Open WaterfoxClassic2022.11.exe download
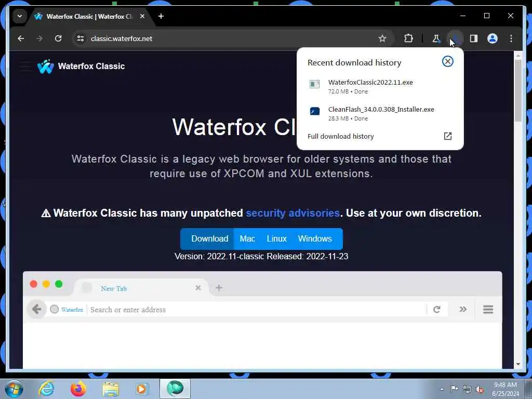 pyautogui.click(x=380, y=87)
